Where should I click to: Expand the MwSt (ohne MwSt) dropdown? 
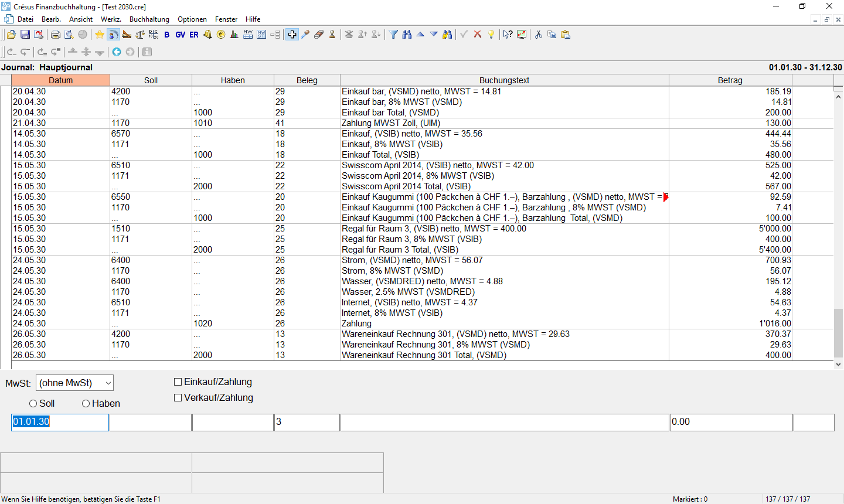(x=108, y=383)
